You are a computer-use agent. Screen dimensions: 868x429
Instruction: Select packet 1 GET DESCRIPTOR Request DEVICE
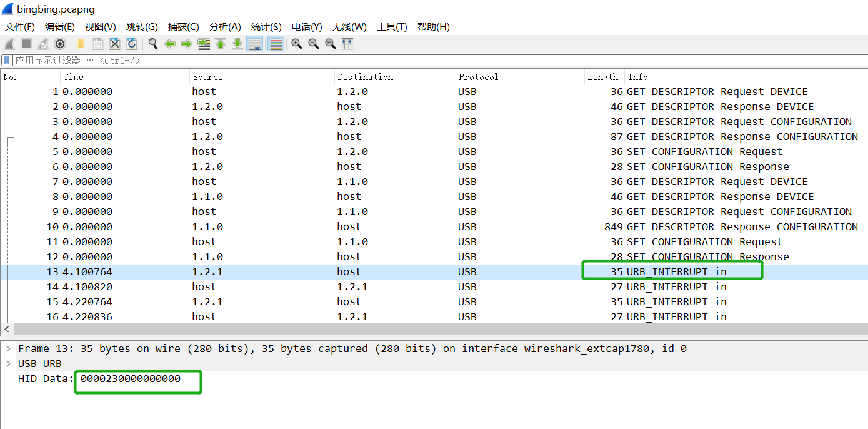click(x=434, y=91)
